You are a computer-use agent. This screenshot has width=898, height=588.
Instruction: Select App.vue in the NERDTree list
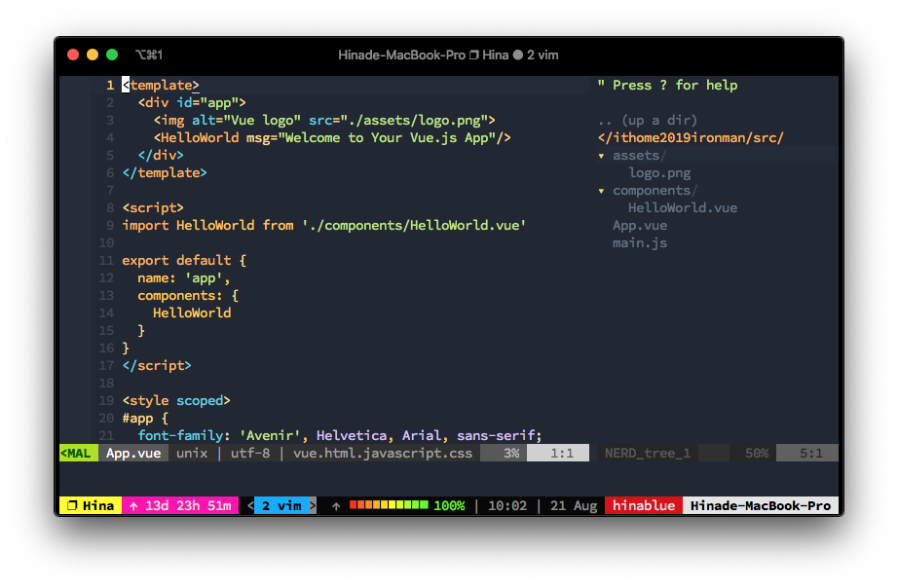tap(639, 226)
